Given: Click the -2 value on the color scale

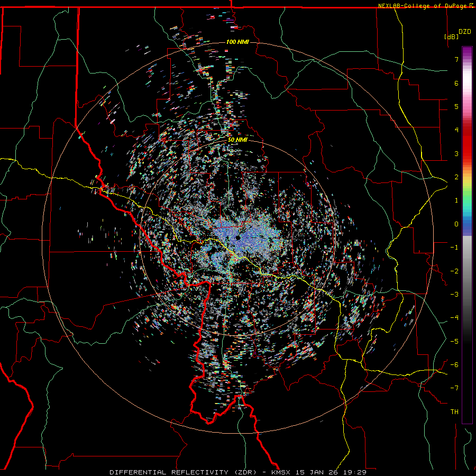Looking at the screenshot, I should [x=454, y=271].
